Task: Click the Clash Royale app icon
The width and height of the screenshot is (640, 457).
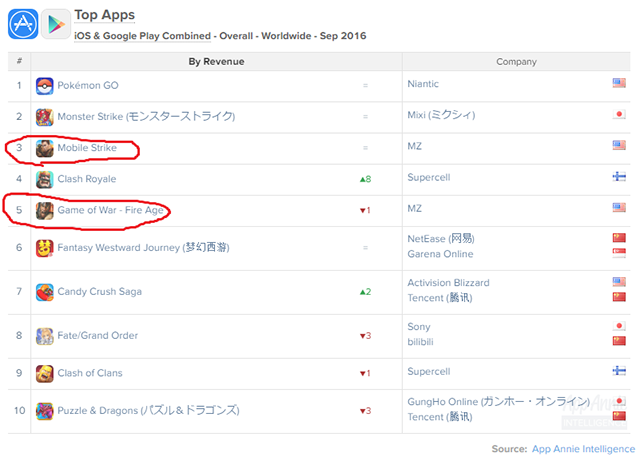Action: click(x=44, y=179)
